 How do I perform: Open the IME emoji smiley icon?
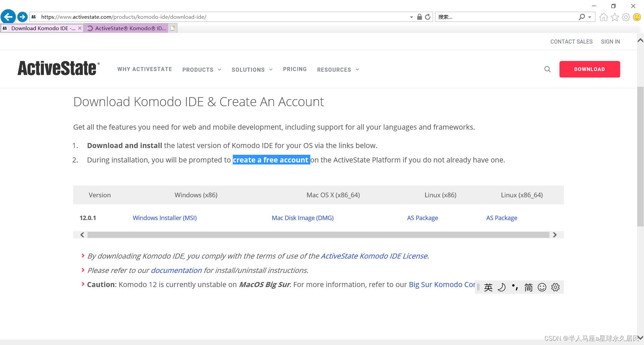542,287
